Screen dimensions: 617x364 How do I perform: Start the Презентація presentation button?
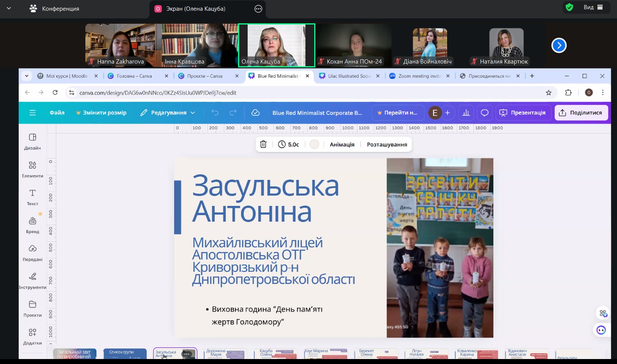coord(523,113)
